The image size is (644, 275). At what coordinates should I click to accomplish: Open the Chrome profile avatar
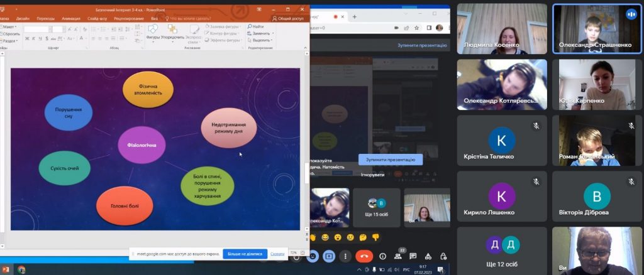(x=439, y=28)
